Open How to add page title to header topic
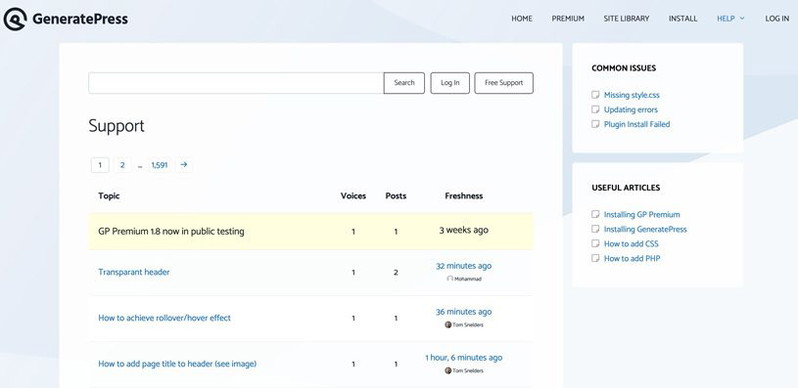The image size is (798, 388). click(177, 364)
